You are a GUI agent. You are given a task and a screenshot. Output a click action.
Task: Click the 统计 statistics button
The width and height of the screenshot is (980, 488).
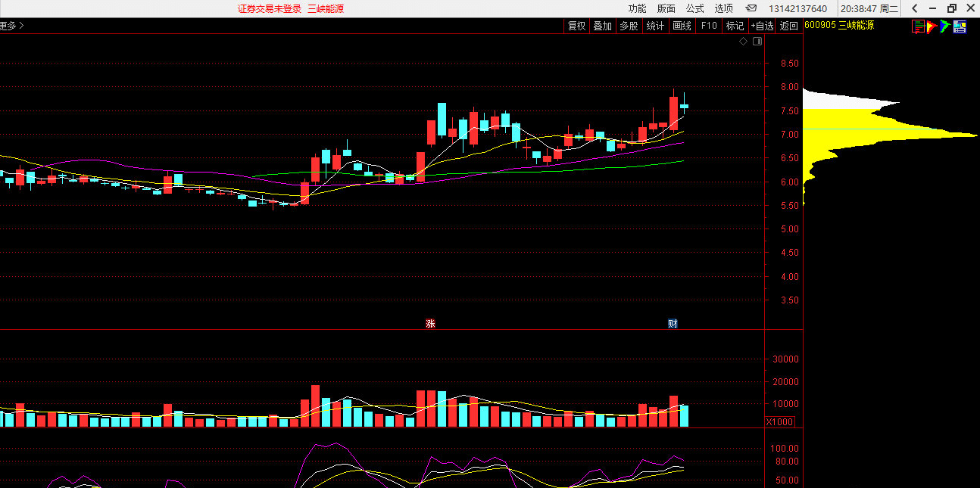[655, 26]
